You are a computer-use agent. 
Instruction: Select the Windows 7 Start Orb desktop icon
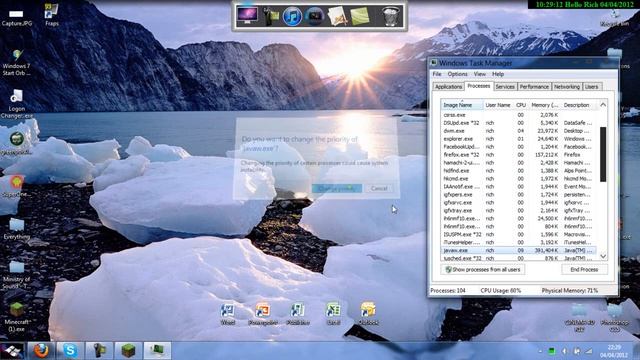click(x=16, y=63)
